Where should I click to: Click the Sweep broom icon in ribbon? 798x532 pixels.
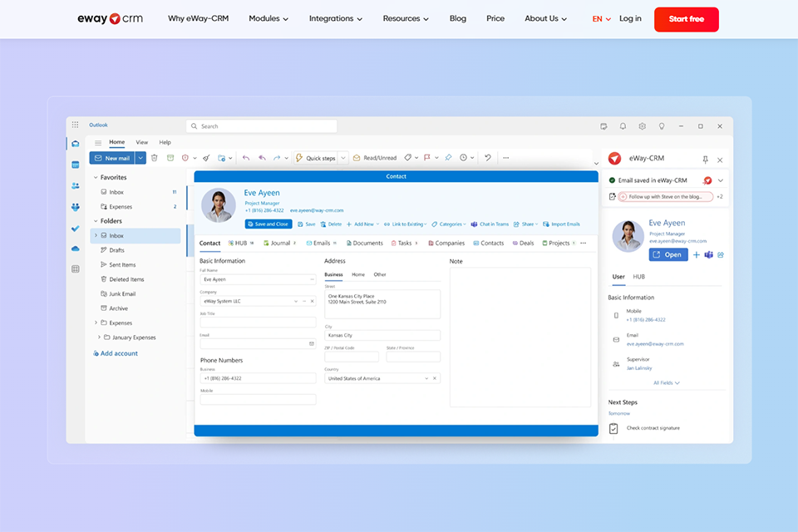[206, 158]
